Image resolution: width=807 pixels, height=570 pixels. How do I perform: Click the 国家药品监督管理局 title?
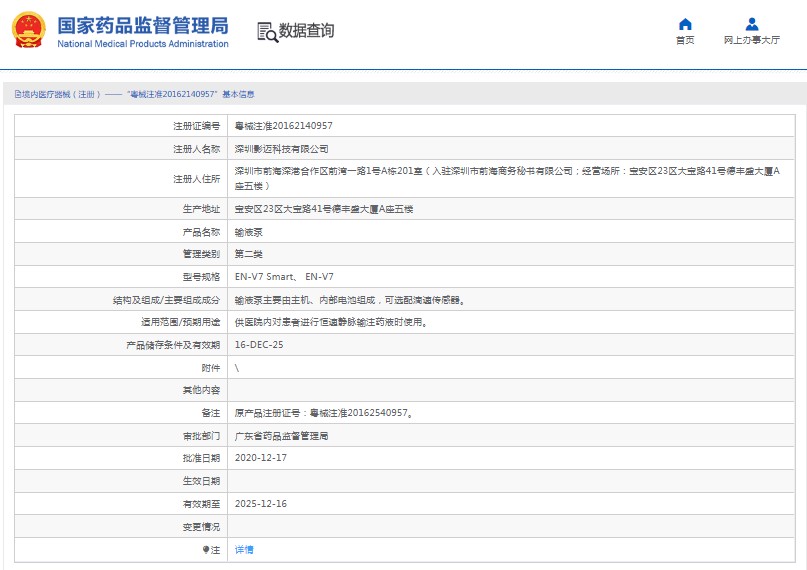point(143,25)
